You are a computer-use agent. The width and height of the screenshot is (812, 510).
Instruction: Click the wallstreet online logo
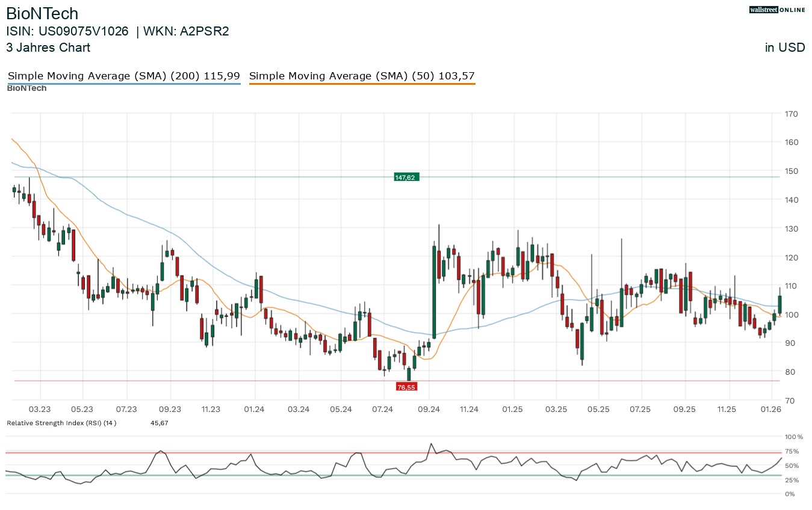(776, 10)
